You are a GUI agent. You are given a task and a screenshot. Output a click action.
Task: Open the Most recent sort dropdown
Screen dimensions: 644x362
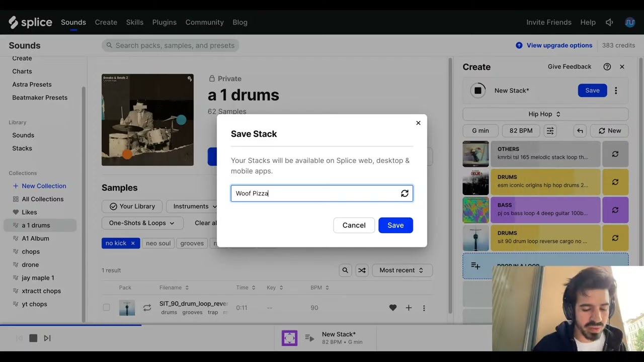[401, 270]
